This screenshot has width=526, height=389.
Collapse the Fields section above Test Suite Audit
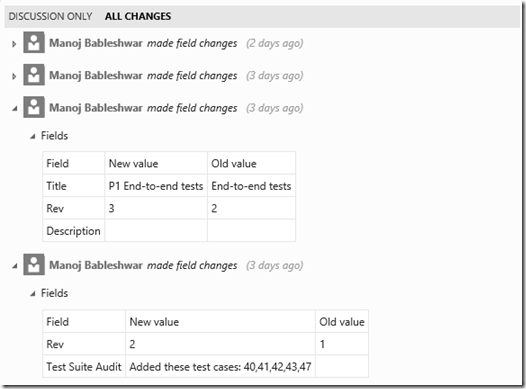[33, 294]
